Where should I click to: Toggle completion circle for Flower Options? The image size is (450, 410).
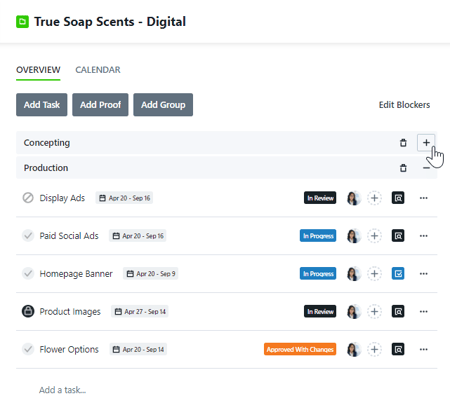click(28, 349)
